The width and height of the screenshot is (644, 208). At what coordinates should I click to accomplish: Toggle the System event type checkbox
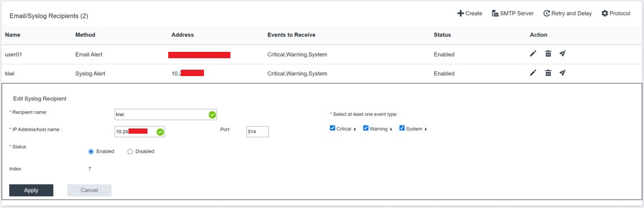tap(402, 128)
